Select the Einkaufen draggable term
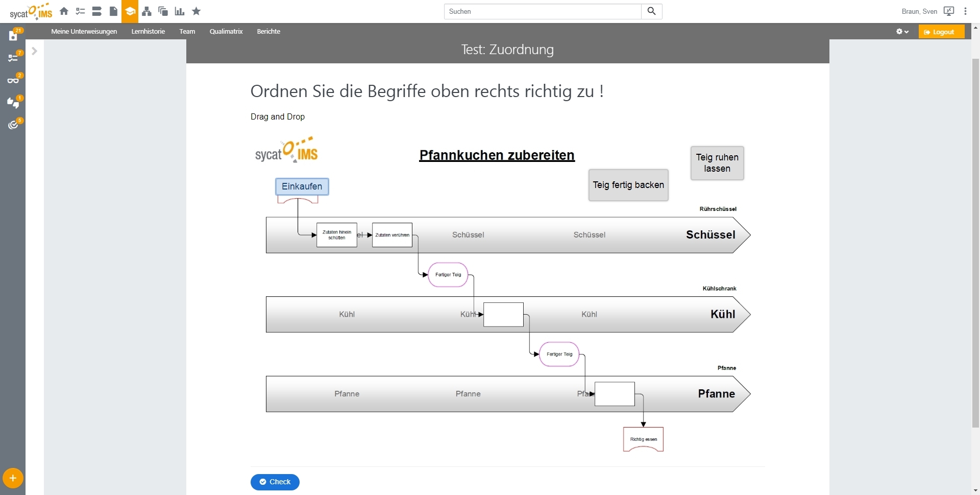Image resolution: width=980 pixels, height=495 pixels. point(302,186)
